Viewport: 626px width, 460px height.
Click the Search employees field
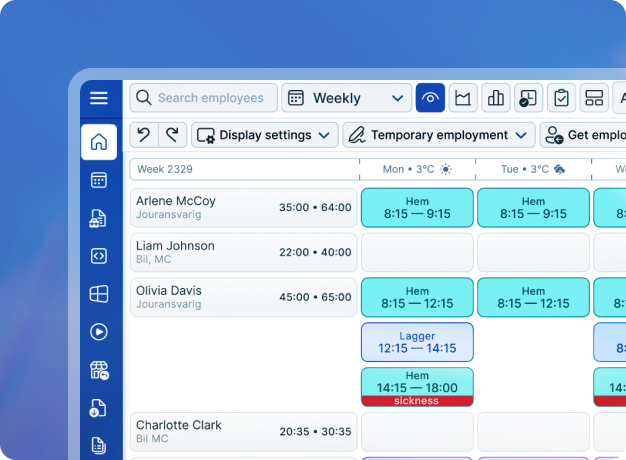210,98
